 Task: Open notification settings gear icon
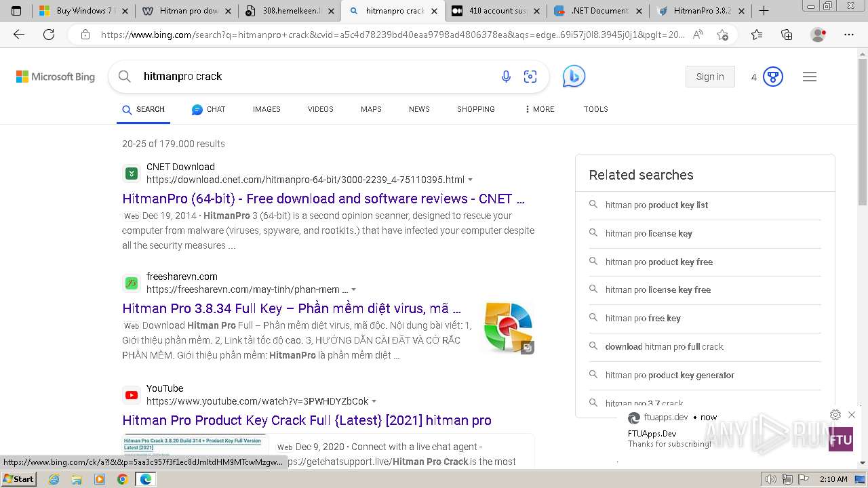coord(835,415)
